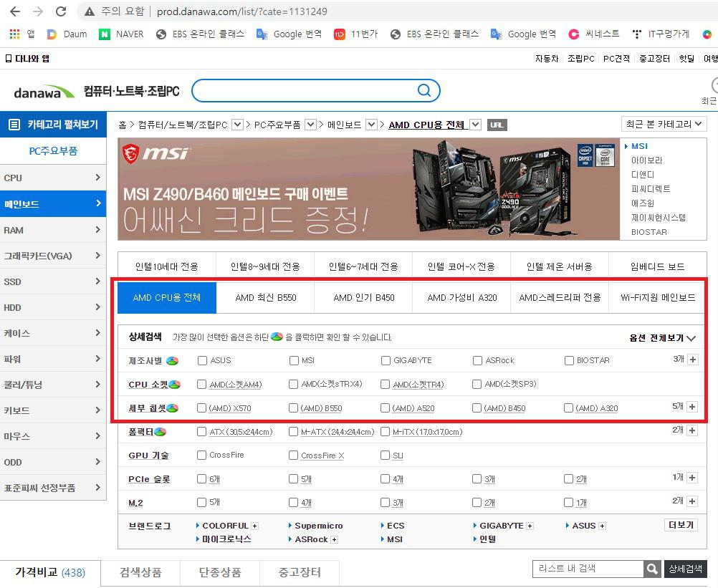Switch to the 중고장터 bottom tab
The width and height of the screenshot is (718, 588).
point(300,572)
